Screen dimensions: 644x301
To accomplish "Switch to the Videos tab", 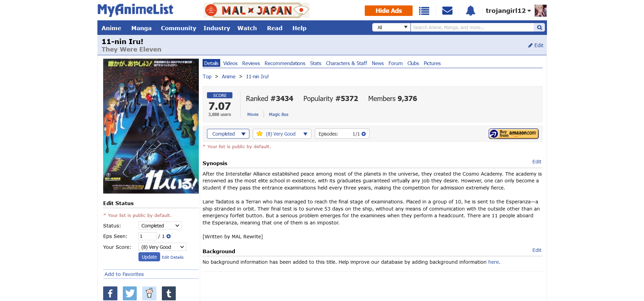I will point(230,63).
